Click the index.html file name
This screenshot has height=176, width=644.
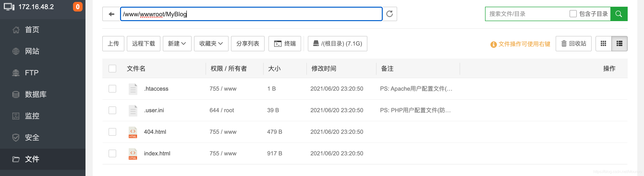tap(157, 153)
